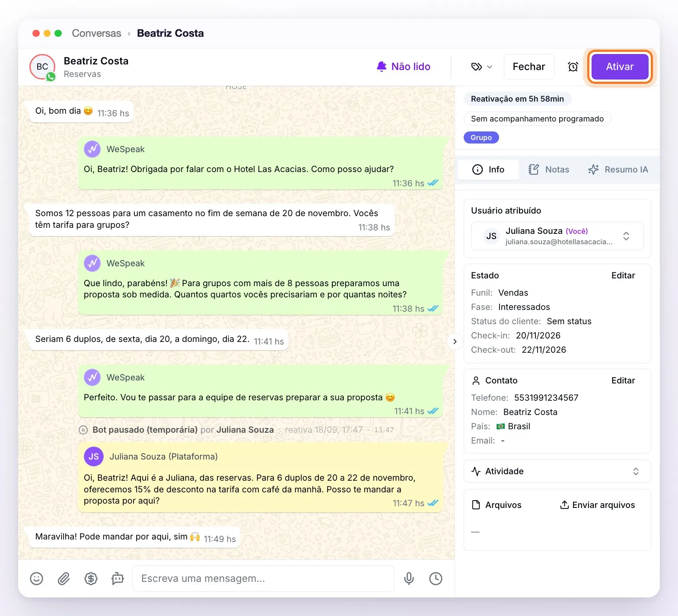This screenshot has width=678, height=616.
Task: Click Check-out date 22/11/2026
Action: pyautogui.click(x=544, y=350)
